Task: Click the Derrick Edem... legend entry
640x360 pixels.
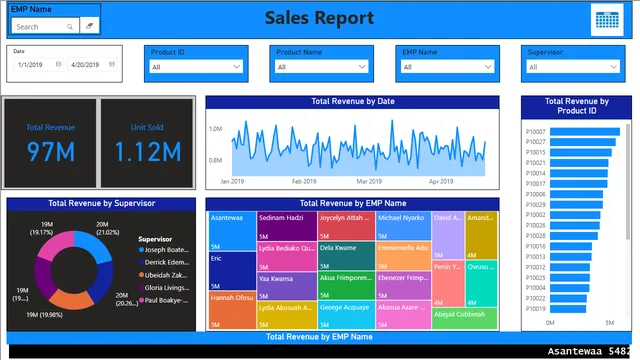Action: point(164,262)
